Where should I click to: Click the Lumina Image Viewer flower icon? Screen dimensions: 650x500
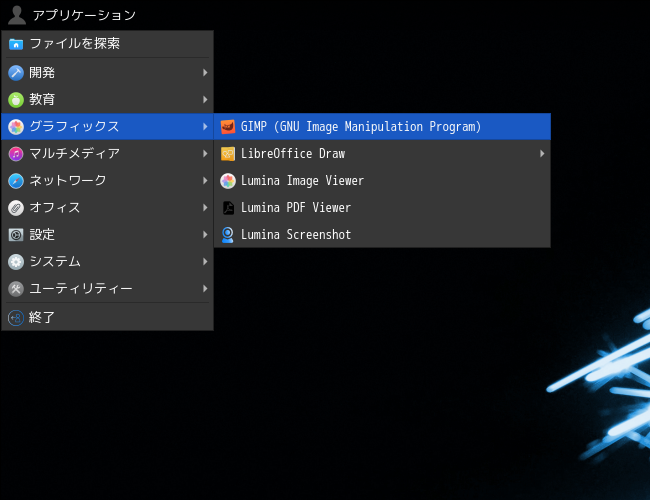pos(228,181)
